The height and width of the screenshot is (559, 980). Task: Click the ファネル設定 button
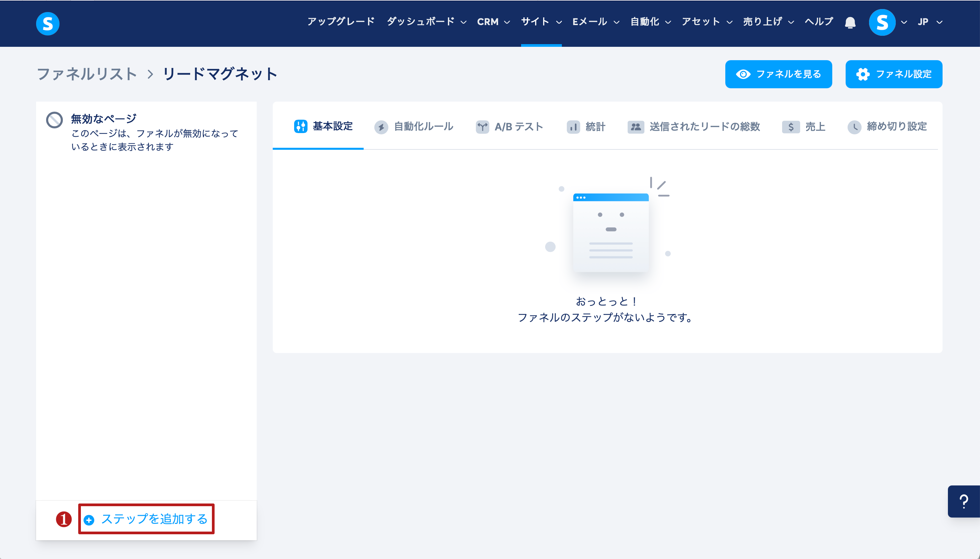pos(894,74)
